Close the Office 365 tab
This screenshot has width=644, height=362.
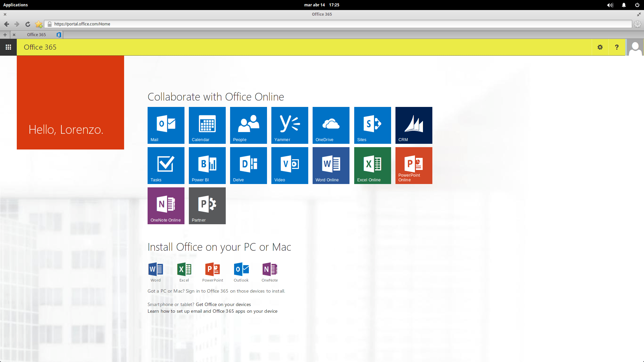coord(14,35)
